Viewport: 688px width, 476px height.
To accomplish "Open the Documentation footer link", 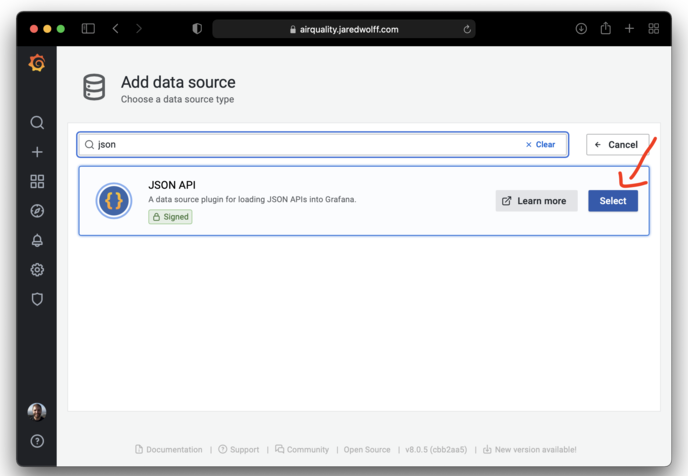I will [x=169, y=450].
